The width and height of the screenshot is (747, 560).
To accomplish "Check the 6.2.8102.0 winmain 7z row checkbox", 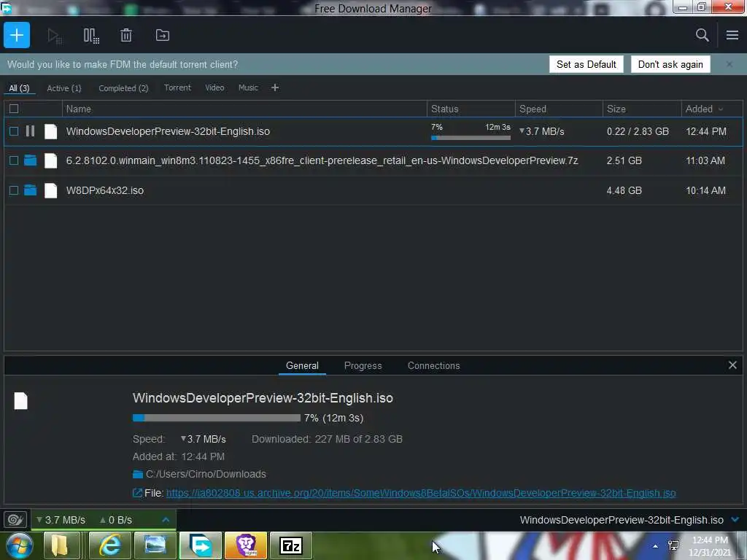I will (14, 160).
